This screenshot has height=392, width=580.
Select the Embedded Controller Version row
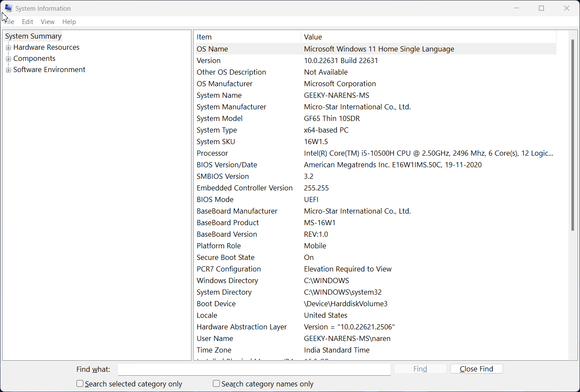pyautogui.click(x=376, y=188)
